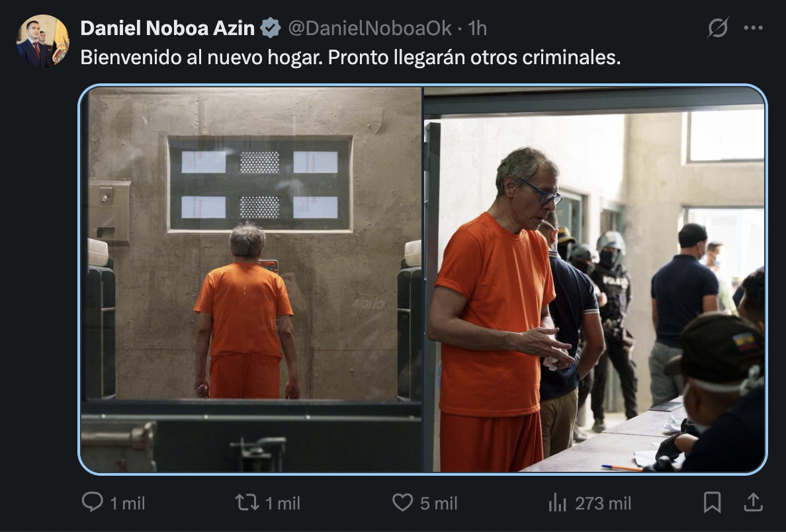Click the 5 mil likes count
This screenshot has height=532, width=786.
pyautogui.click(x=439, y=504)
